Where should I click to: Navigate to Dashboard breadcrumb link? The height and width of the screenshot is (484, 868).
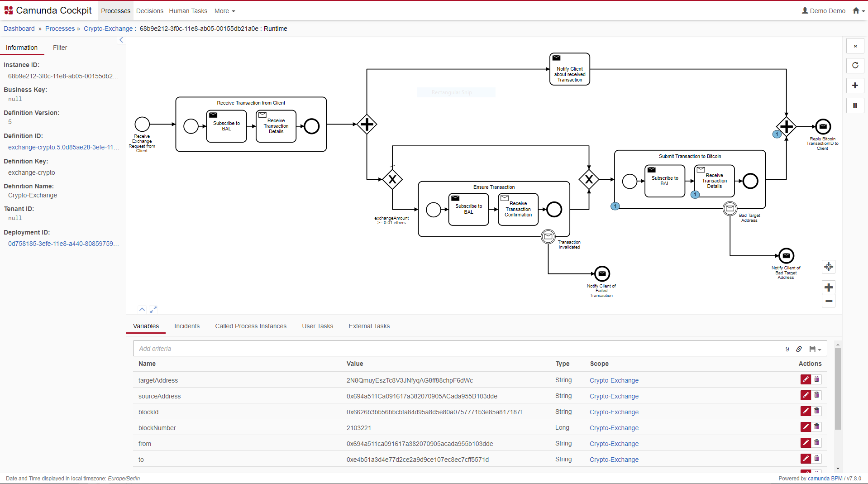pyautogui.click(x=19, y=29)
